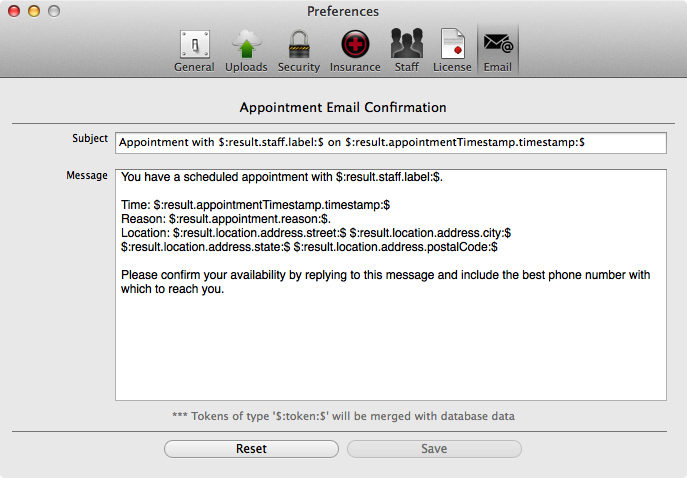Open the Security padlock pane
The image size is (687, 478).
[x=299, y=51]
